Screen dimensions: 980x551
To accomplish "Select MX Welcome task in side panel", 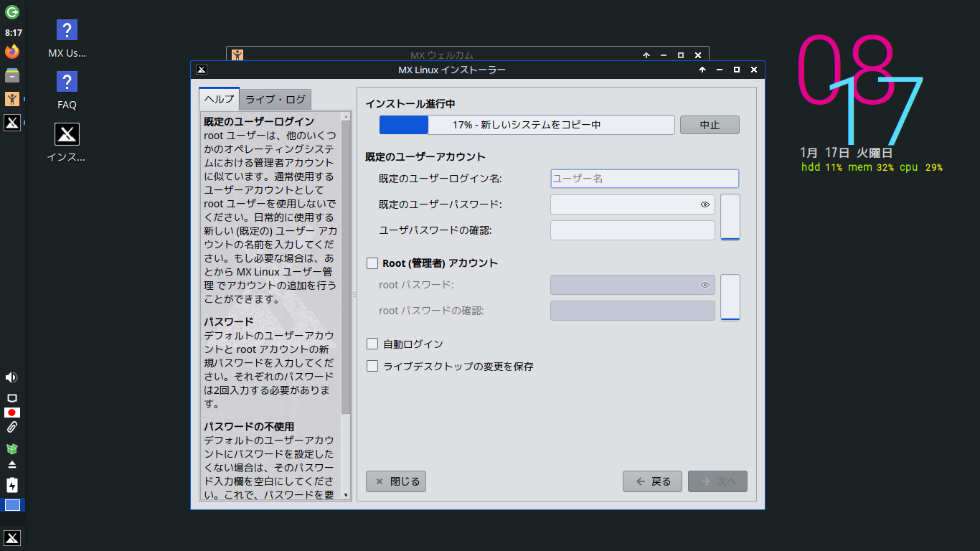I will (x=12, y=99).
